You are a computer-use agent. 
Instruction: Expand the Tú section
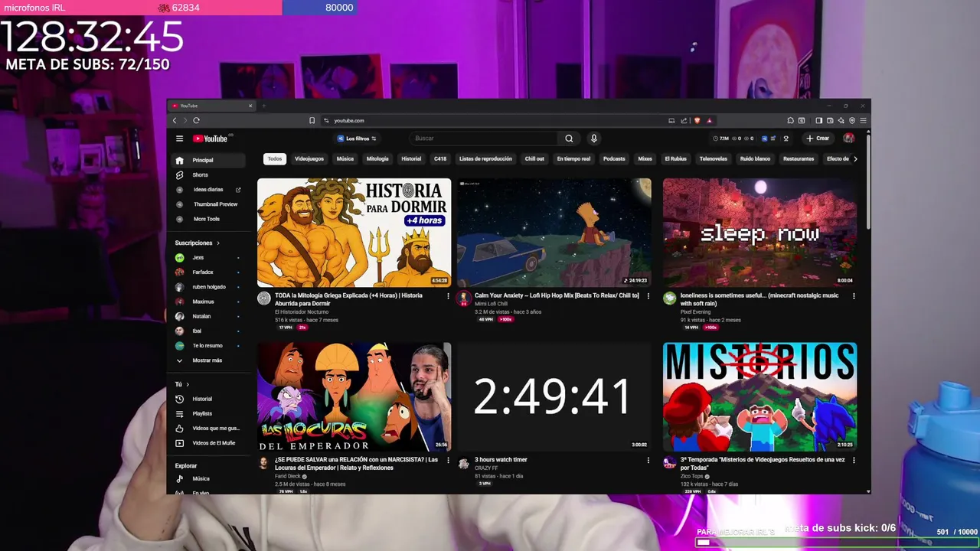pos(182,384)
